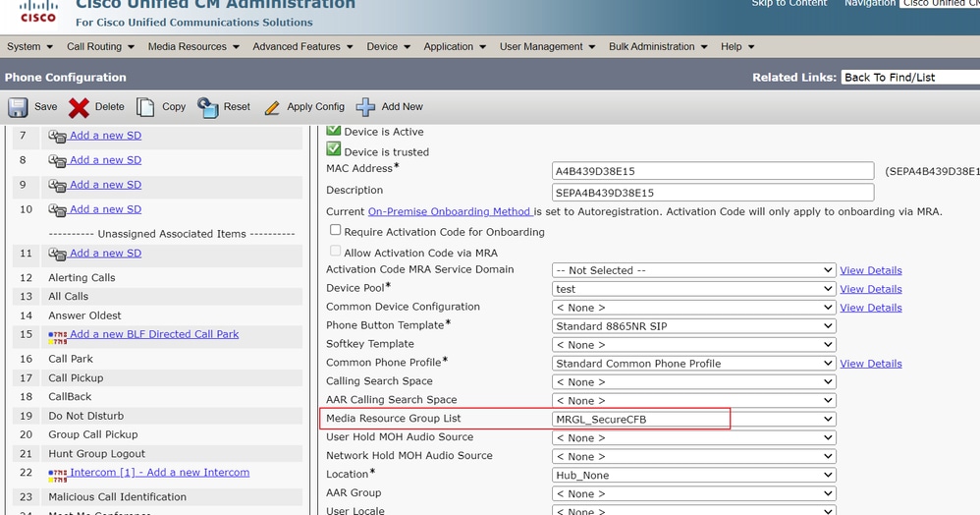The width and height of the screenshot is (980, 515).
Task: Click the Cisco logo
Action: [x=38, y=11]
